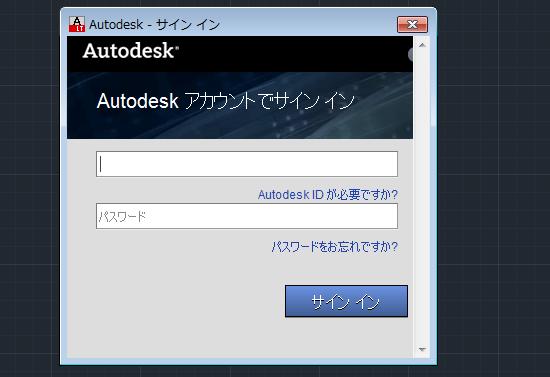550x377 pixels.
Task: Click the Autodesk ID username input field
Action: 247,164
